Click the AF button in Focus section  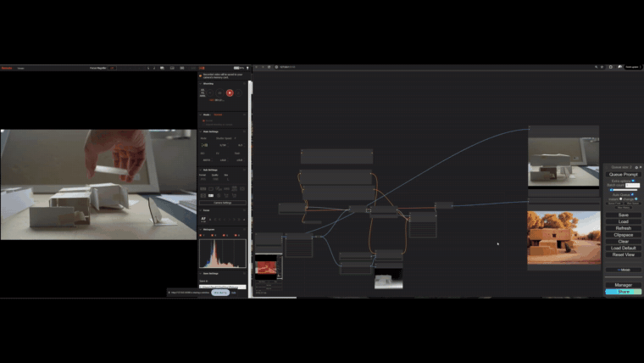[x=203, y=220]
